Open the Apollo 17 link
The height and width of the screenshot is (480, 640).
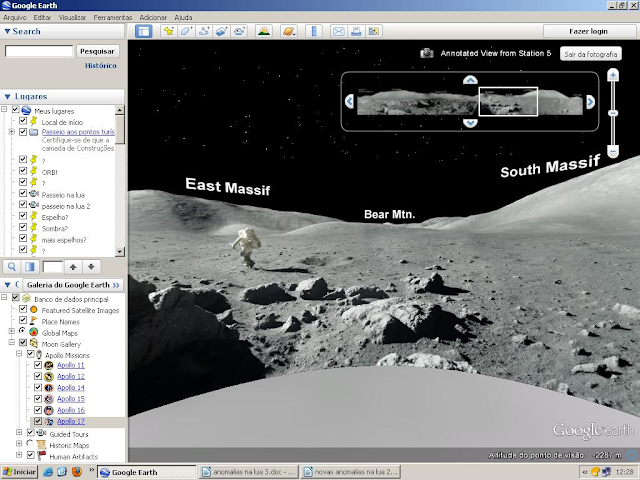point(71,421)
